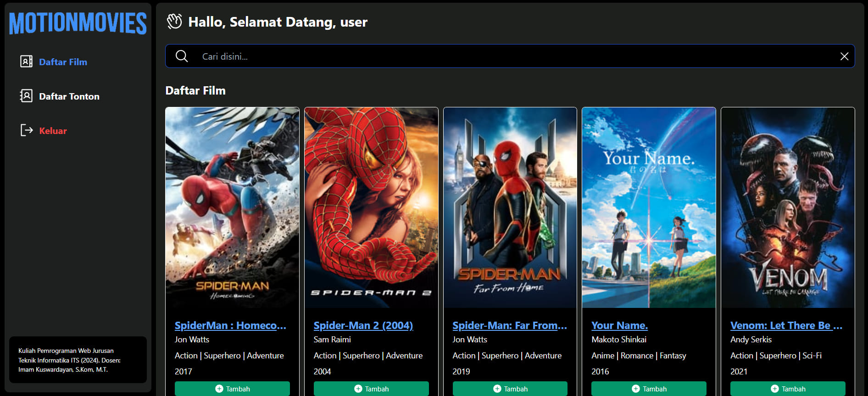Open Daftar Film menu item
Screen dimensions: 868x396
click(x=63, y=62)
